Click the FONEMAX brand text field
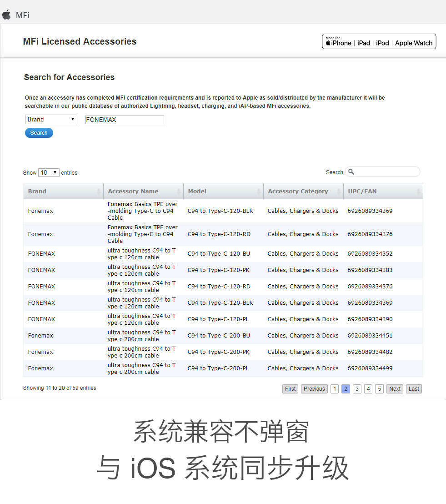Viewport: 446px width, 504px height. click(x=125, y=120)
